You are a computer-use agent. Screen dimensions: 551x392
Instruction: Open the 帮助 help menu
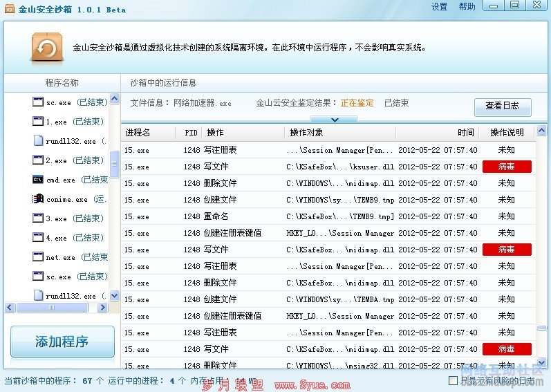(x=467, y=7)
